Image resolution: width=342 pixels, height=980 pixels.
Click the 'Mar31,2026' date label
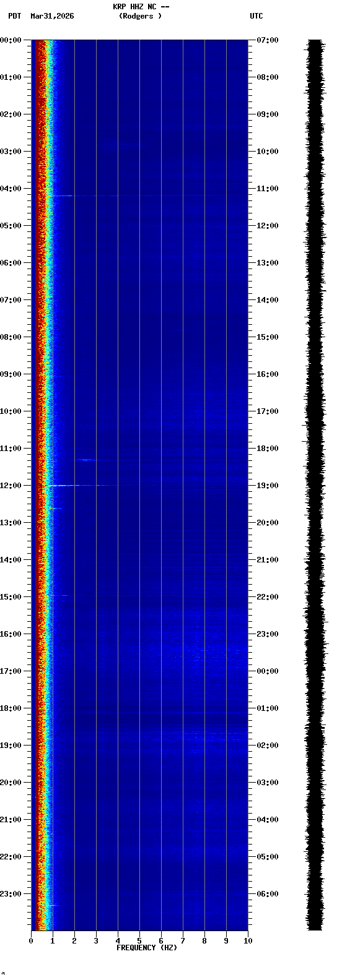pyautogui.click(x=52, y=16)
